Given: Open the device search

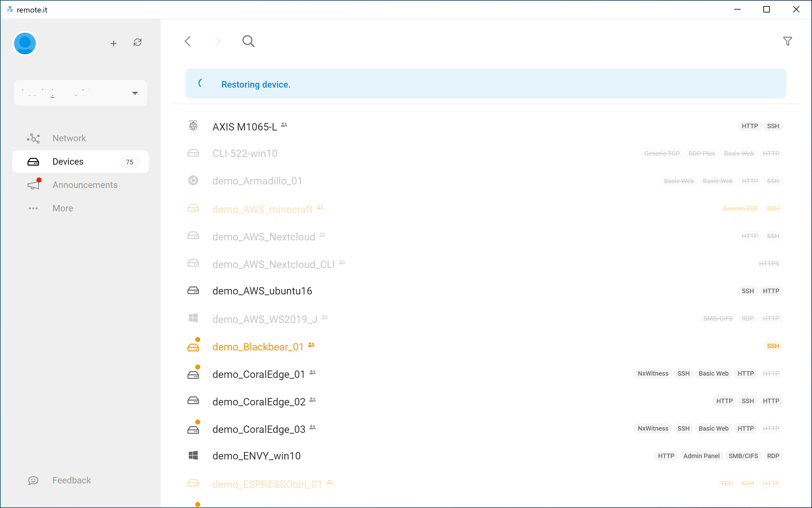Looking at the screenshot, I should [x=249, y=41].
